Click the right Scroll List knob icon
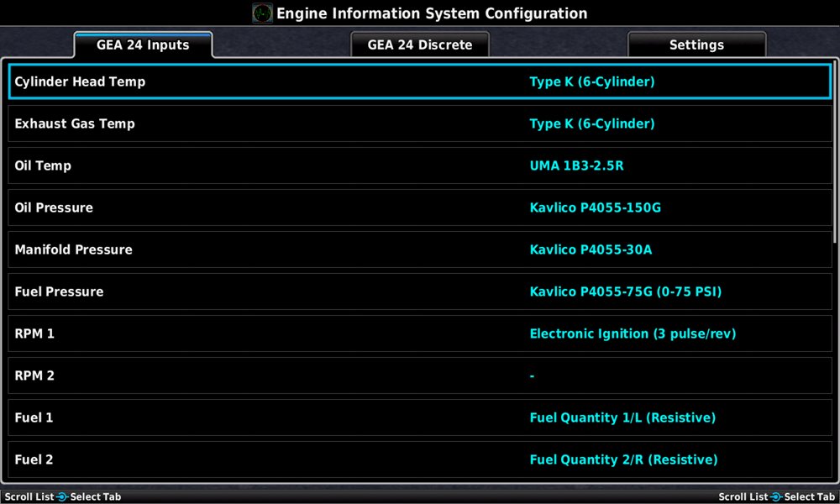Viewport: 840px width, 504px height. click(775, 497)
